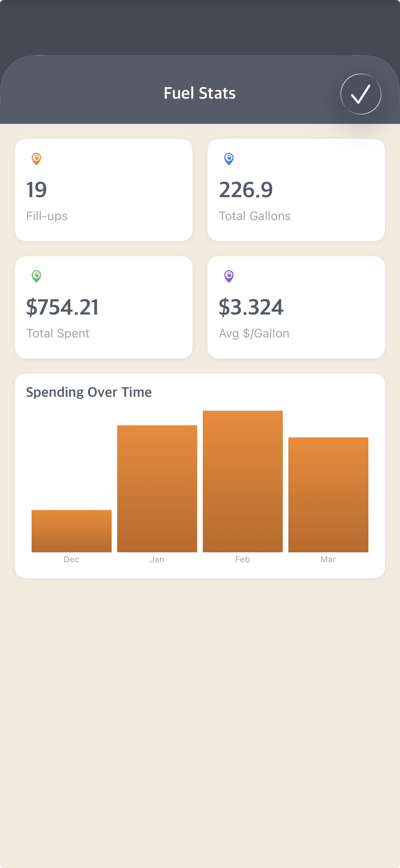Click the orange fuel pin icon
The width and height of the screenshot is (400, 868).
tap(36, 158)
